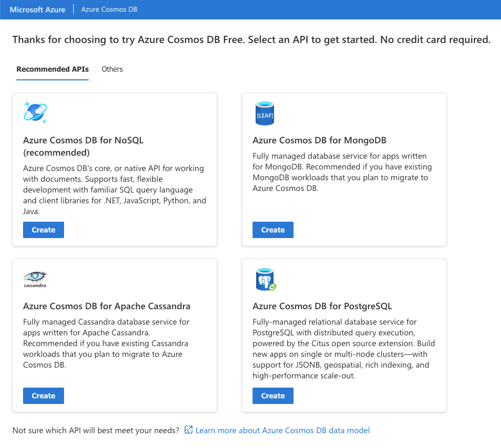Click the Azure Cosmos DB for PostgreSQL heading
Image resolution: width=501 pixels, height=448 pixels.
tap(322, 306)
